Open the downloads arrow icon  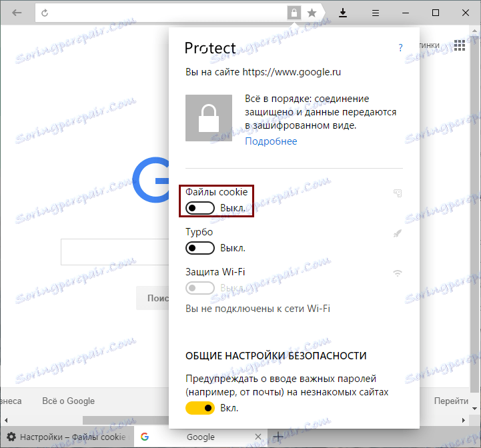click(x=343, y=13)
